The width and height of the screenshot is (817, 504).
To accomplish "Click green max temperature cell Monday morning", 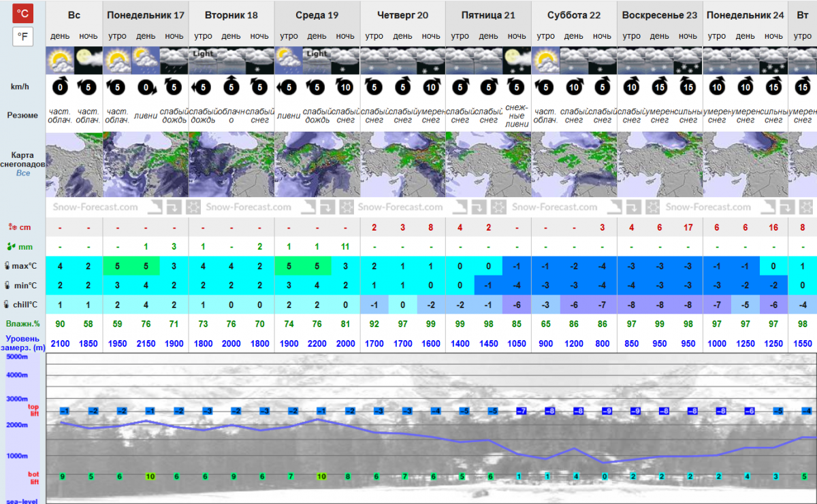I will 117,265.
